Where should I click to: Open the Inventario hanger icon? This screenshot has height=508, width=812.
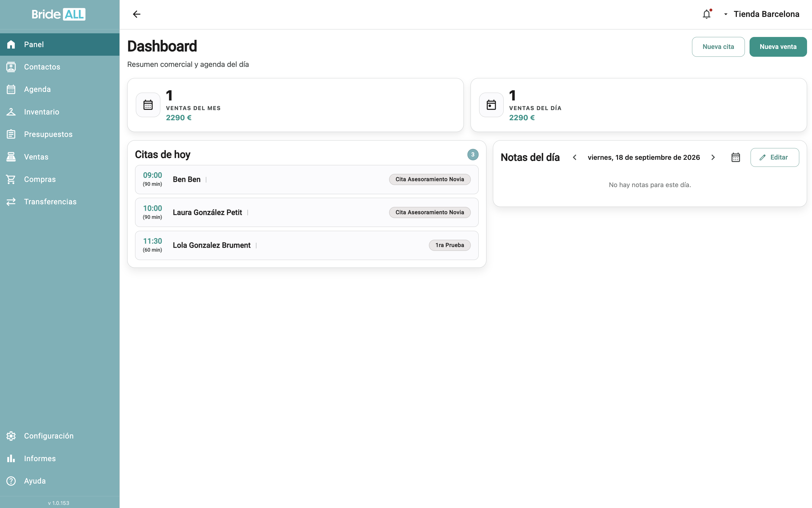(11, 112)
